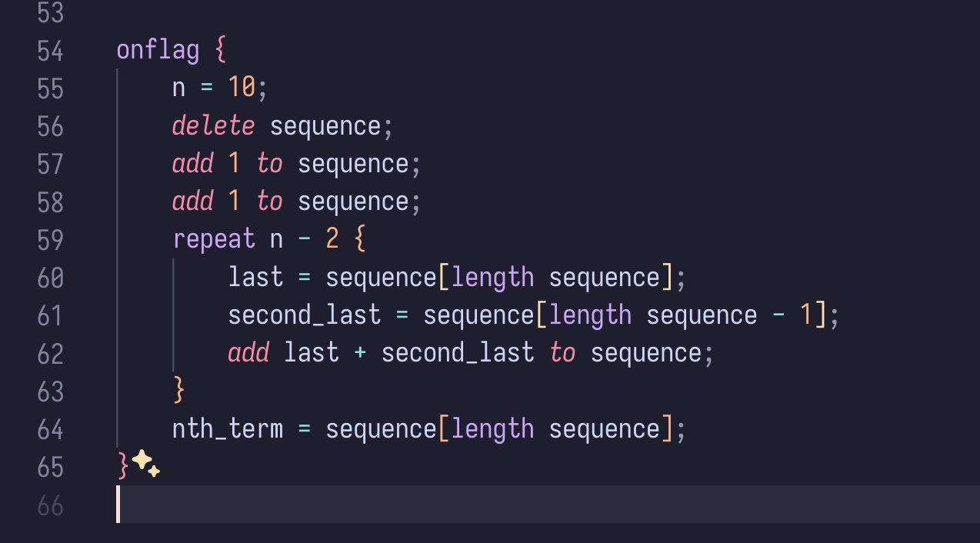The image size is (980, 543).
Task: Click the add keyword on line 62
Action: [248, 352]
